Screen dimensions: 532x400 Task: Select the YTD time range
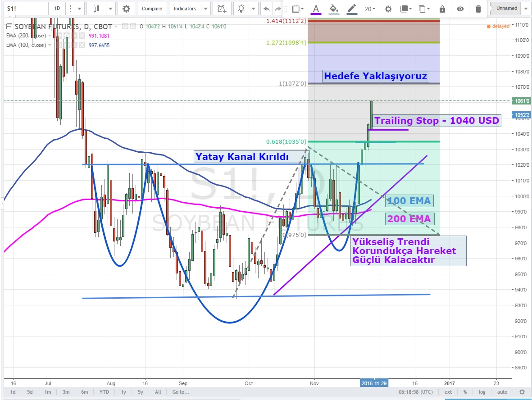[x=104, y=392]
